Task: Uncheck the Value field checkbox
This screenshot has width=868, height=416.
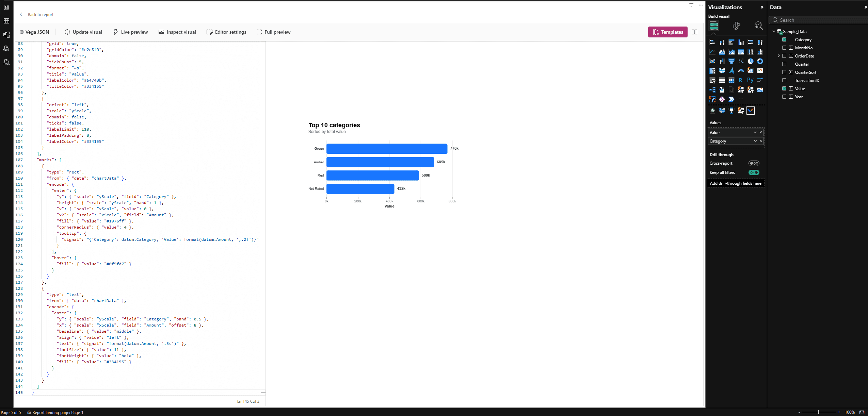Action: click(x=784, y=89)
